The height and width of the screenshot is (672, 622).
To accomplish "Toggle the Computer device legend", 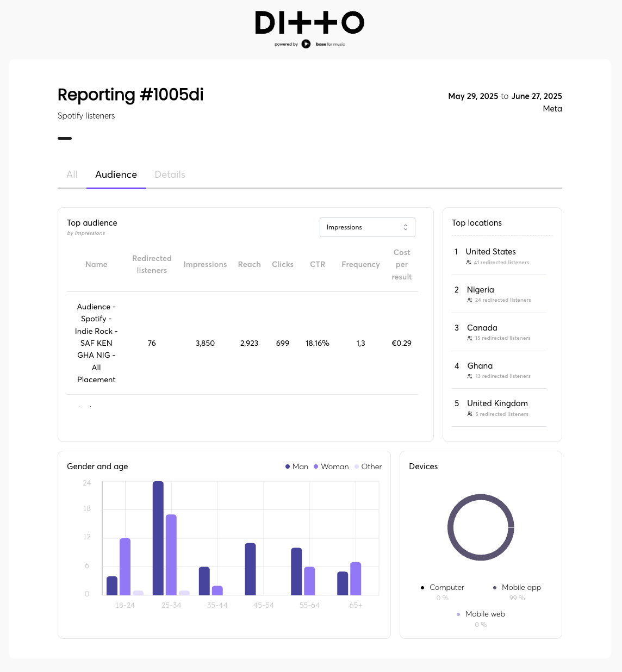I will [442, 587].
